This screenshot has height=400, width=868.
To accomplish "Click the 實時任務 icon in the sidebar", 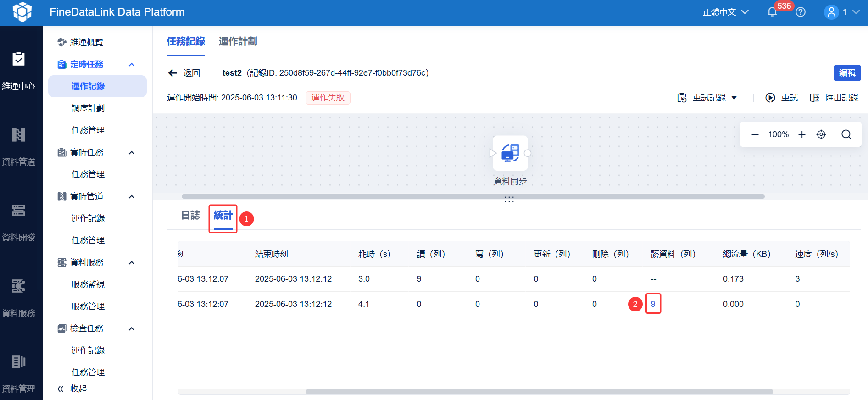I will tap(61, 152).
